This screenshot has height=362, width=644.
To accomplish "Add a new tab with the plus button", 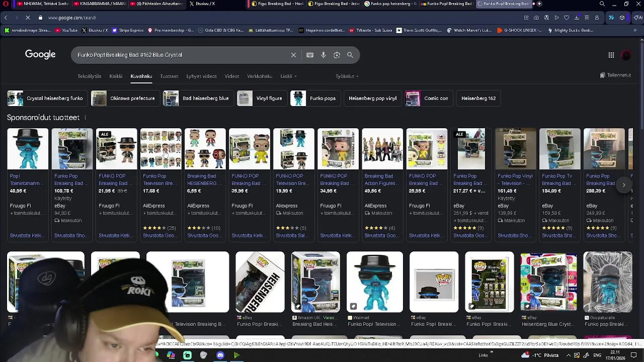I will pos(539,4).
